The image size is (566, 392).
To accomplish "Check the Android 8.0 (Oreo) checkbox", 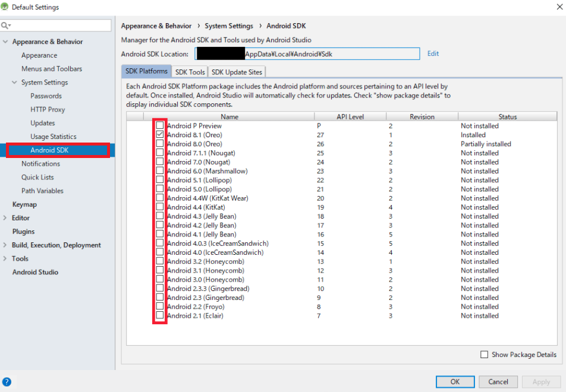I will [160, 144].
